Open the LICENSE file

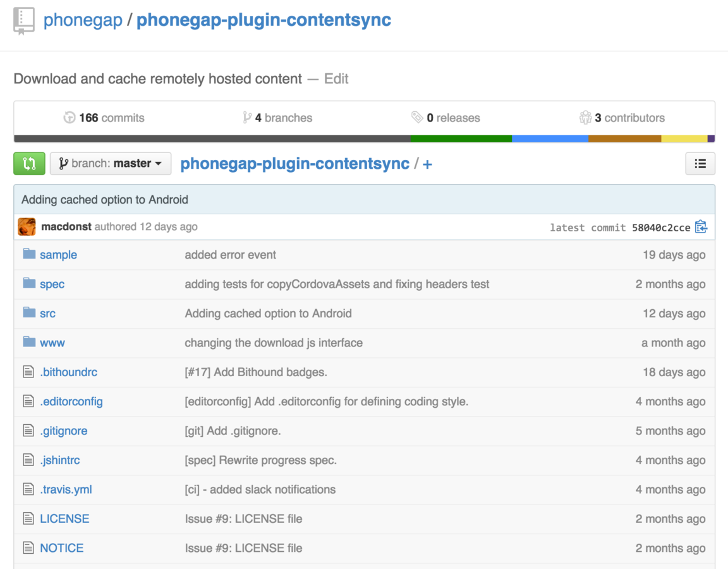(64, 518)
